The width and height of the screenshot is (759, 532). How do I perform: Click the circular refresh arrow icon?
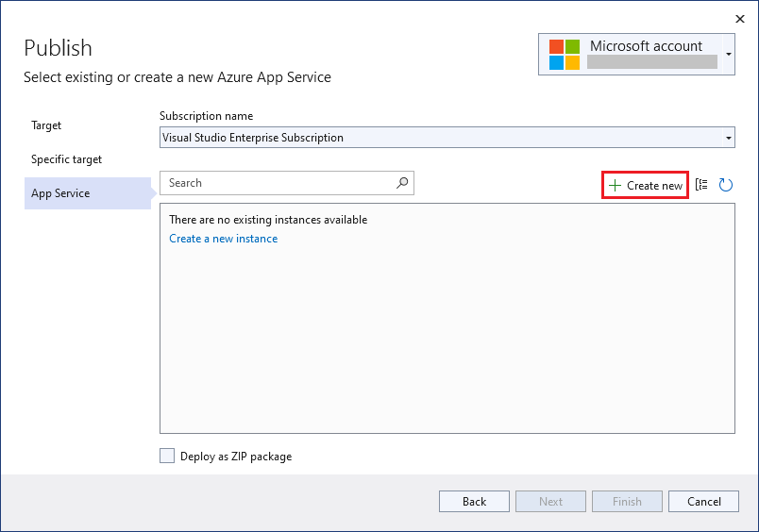[725, 185]
